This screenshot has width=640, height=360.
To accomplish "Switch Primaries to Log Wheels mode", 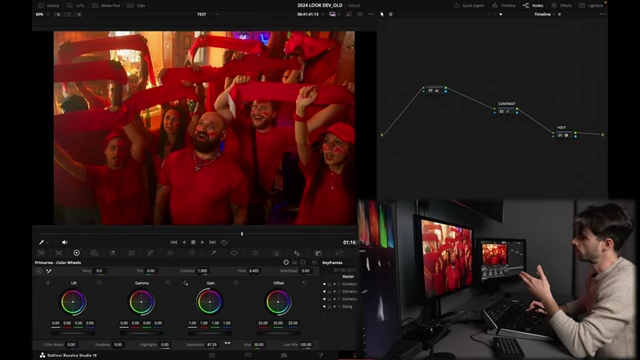I will pos(303,262).
